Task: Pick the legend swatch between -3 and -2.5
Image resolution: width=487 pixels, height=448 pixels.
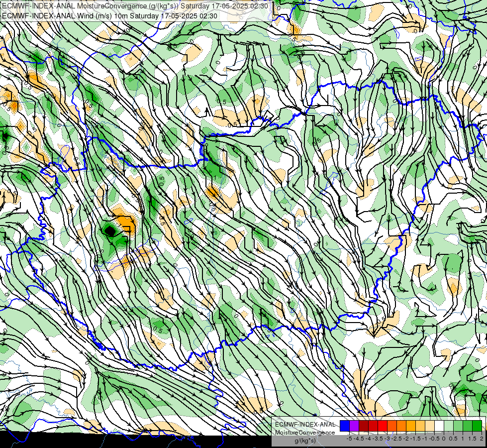Action: pyautogui.click(x=392, y=426)
